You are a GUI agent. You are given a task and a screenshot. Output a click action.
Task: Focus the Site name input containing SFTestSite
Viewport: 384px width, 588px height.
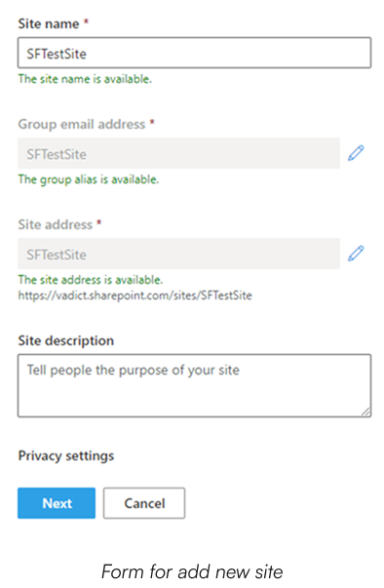point(194,53)
